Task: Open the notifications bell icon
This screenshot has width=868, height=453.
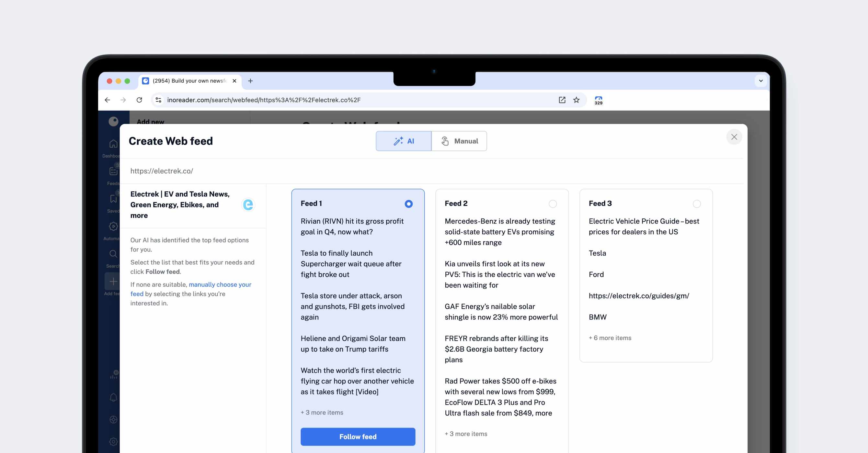Action: (x=114, y=397)
